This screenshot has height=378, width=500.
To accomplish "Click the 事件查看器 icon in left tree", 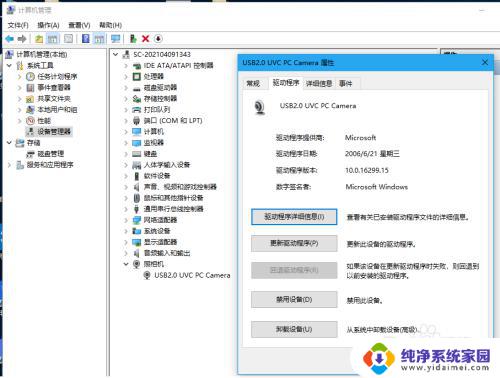I will 30,88.
